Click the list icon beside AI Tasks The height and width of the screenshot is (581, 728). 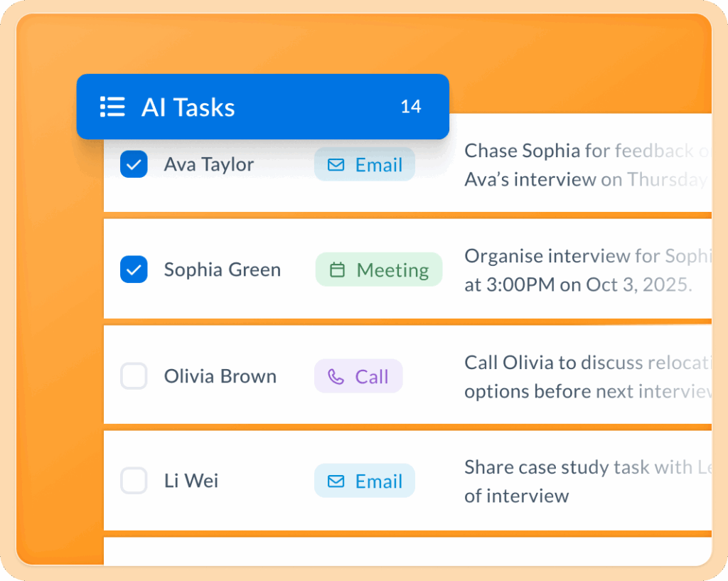pyautogui.click(x=112, y=107)
